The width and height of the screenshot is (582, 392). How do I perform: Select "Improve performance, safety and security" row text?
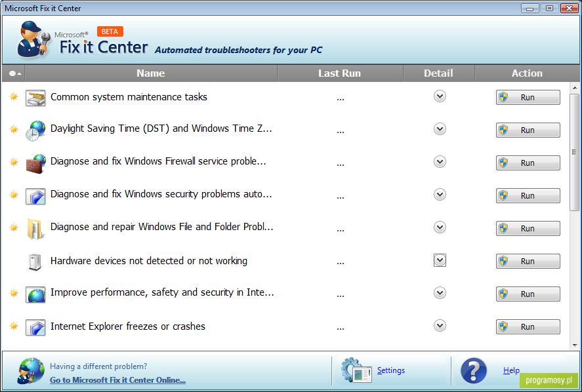[162, 292]
